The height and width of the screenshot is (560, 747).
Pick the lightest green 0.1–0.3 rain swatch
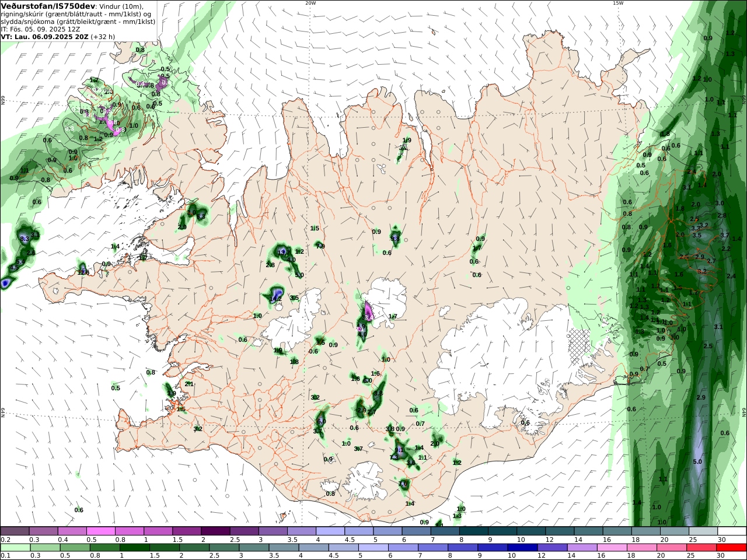[x=15, y=548]
